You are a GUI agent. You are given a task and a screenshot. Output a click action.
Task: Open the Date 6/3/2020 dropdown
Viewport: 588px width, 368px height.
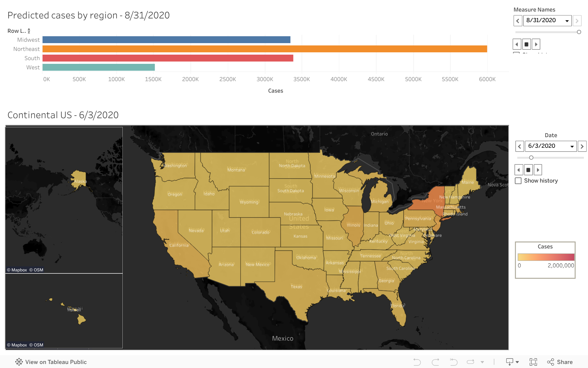(572, 146)
